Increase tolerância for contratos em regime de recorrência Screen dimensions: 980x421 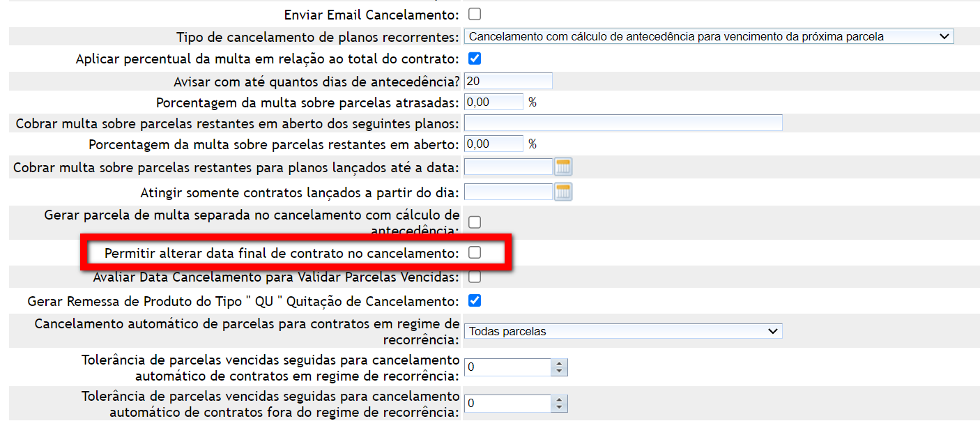(559, 363)
